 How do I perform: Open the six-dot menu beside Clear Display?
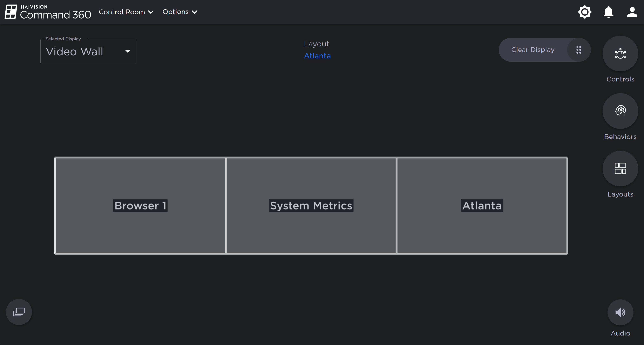tap(578, 50)
